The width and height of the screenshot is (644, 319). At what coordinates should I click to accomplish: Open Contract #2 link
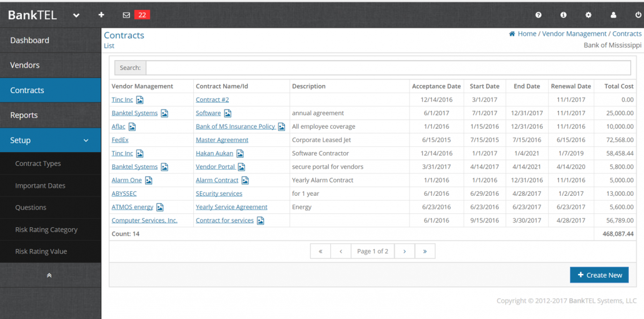[x=213, y=99]
